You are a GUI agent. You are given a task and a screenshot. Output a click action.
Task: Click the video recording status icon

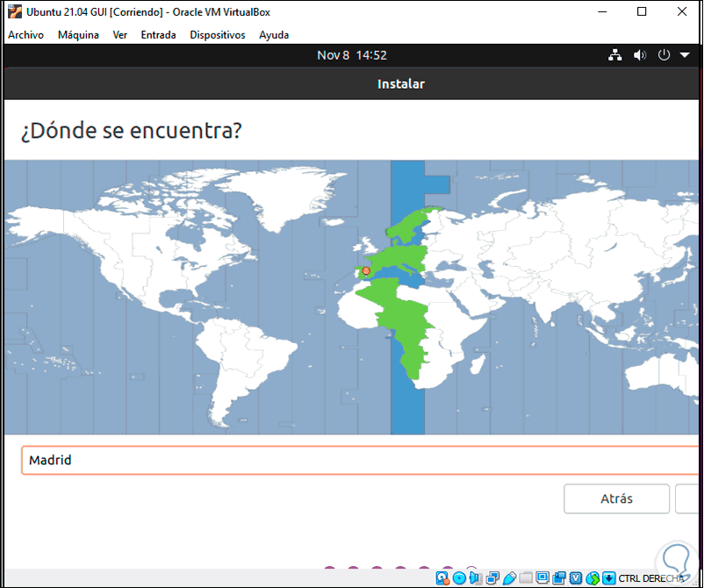coord(559,578)
